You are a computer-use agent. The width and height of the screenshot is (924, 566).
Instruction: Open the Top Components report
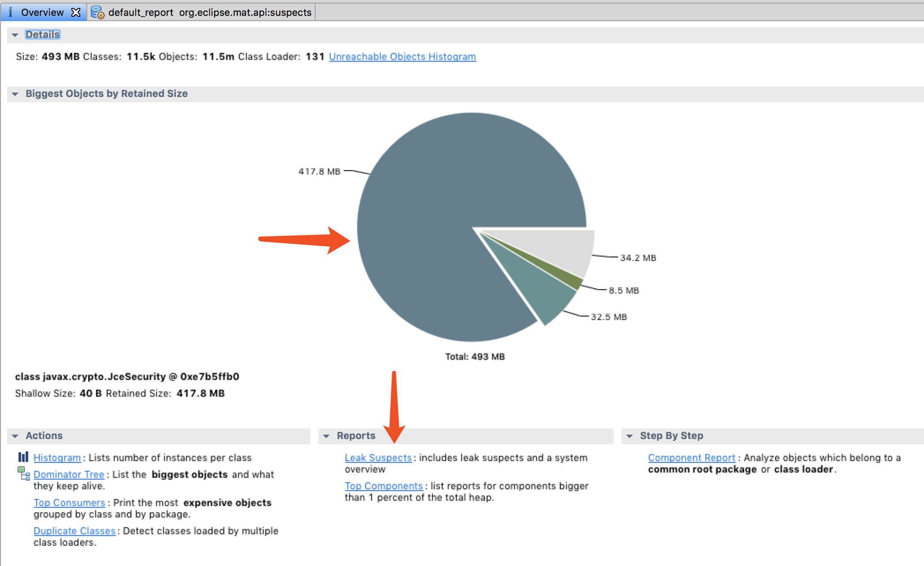384,486
